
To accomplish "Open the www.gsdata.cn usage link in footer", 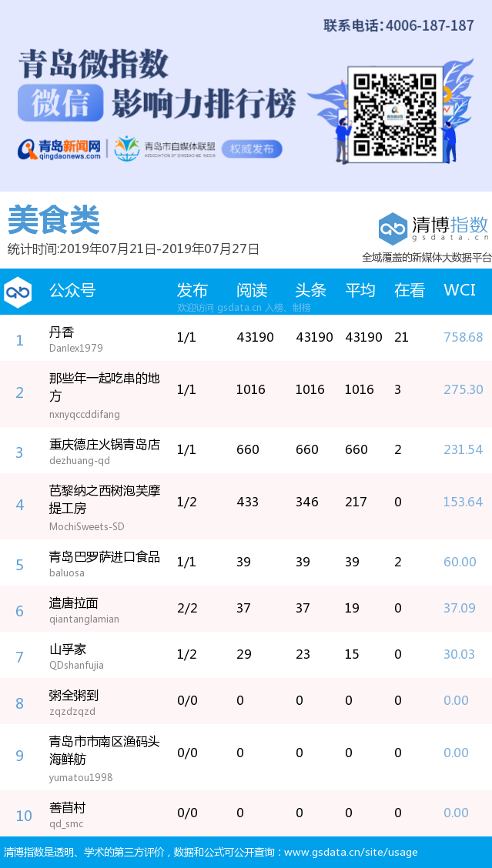I will coord(350,852).
